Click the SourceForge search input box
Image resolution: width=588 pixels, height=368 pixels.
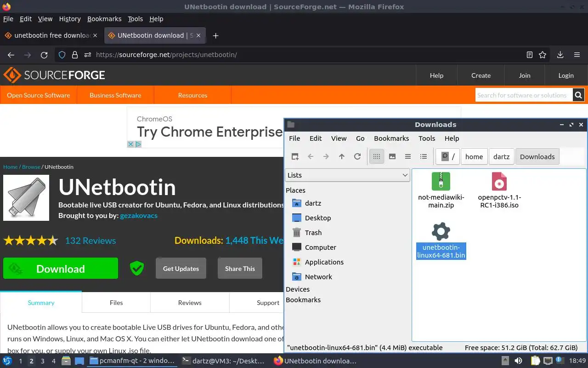524,95
